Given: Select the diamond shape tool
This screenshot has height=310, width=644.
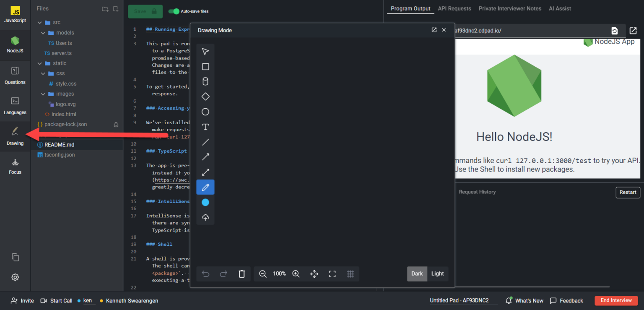Looking at the screenshot, I should point(205,96).
